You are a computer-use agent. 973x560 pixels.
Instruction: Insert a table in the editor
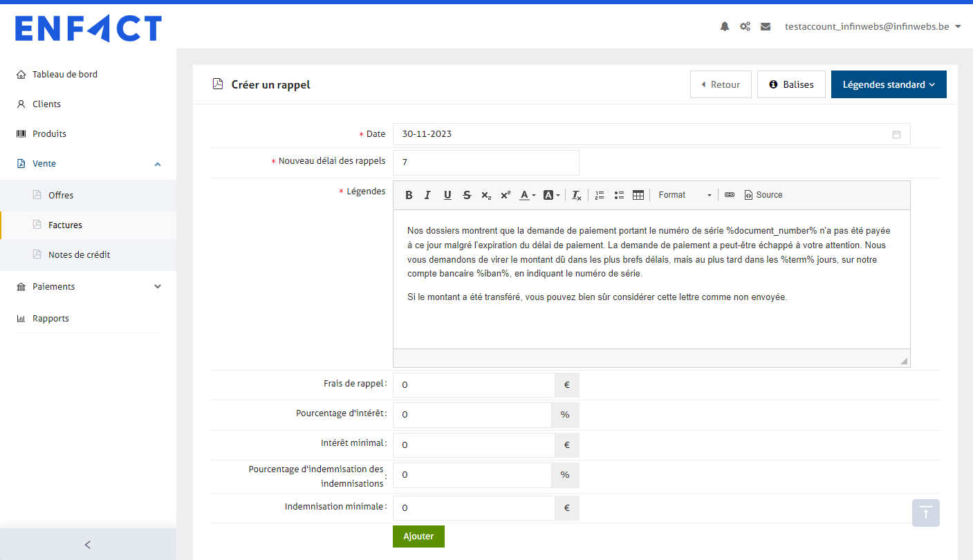coord(638,195)
